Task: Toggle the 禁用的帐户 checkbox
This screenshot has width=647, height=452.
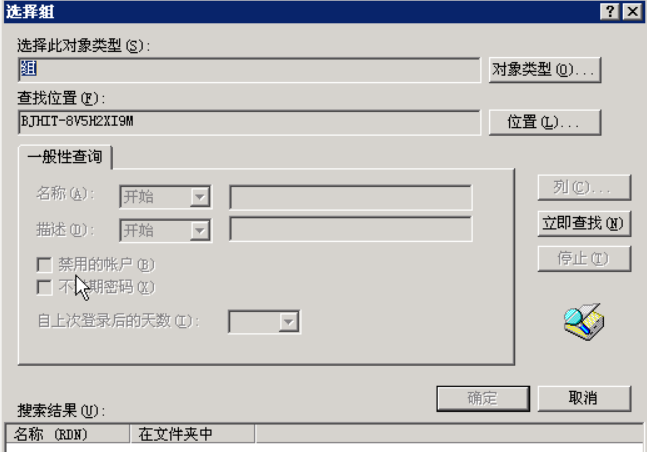Action: pyautogui.click(x=44, y=265)
